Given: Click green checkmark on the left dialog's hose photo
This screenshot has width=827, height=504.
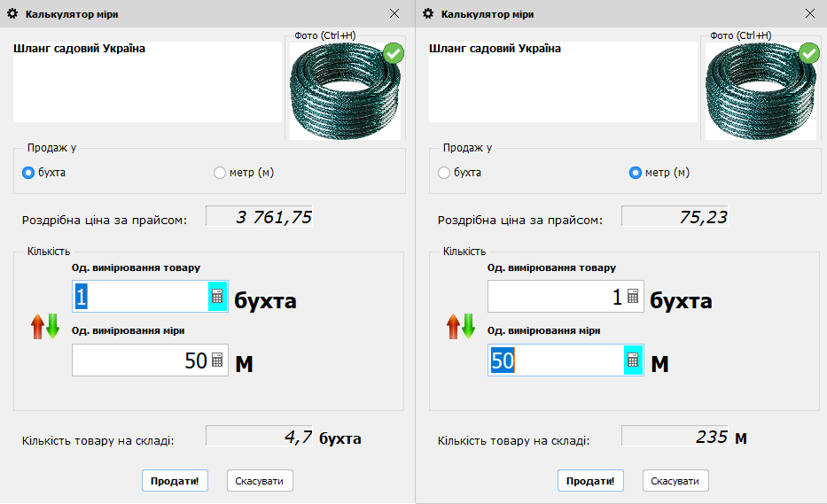Looking at the screenshot, I should pos(394,54).
